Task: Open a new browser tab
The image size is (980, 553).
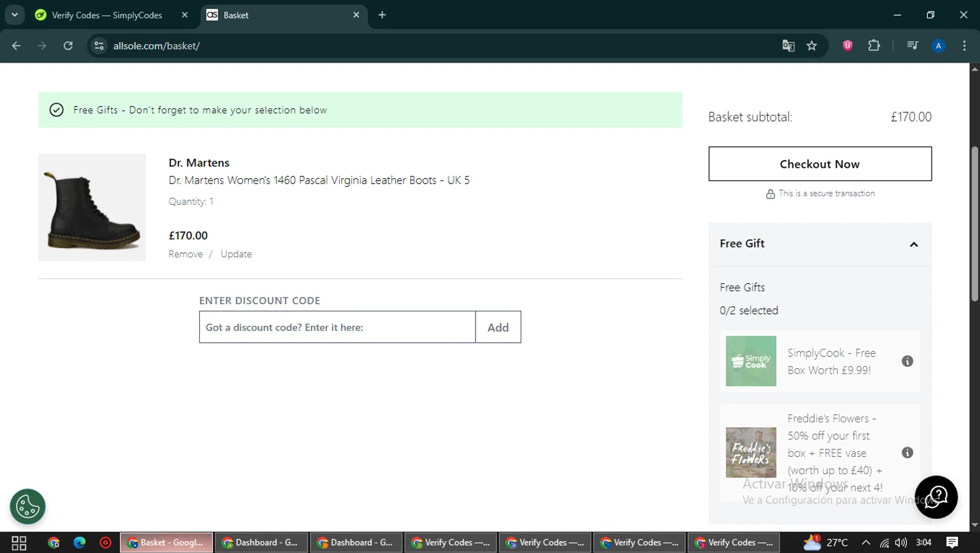Action: (x=382, y=15)
